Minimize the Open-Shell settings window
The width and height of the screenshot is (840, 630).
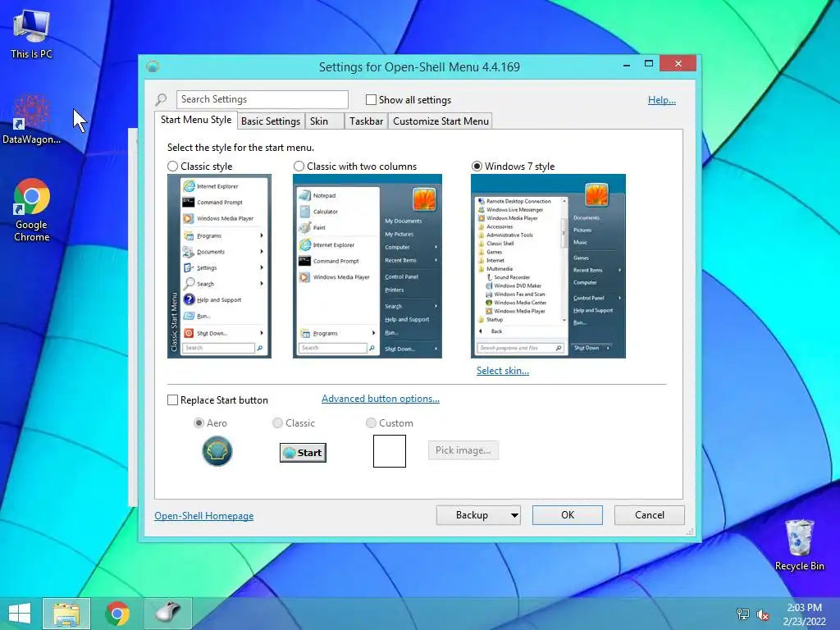(627, 64)
